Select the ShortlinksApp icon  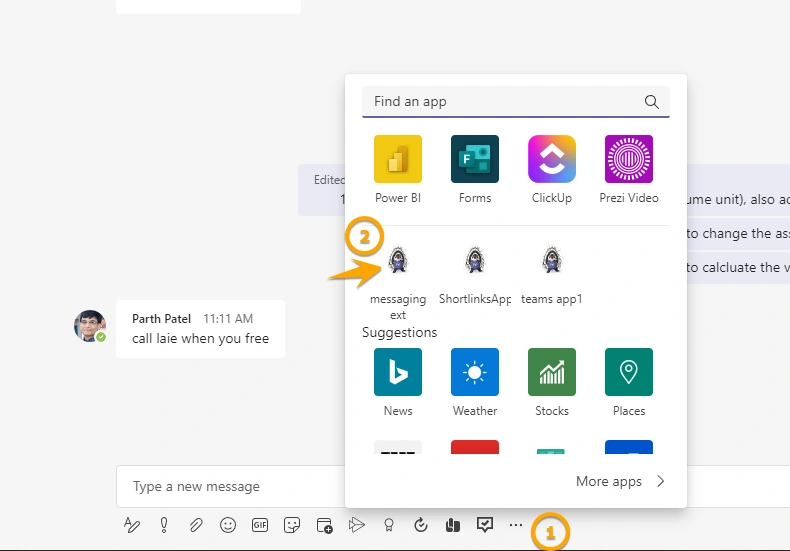coord(475,260)
